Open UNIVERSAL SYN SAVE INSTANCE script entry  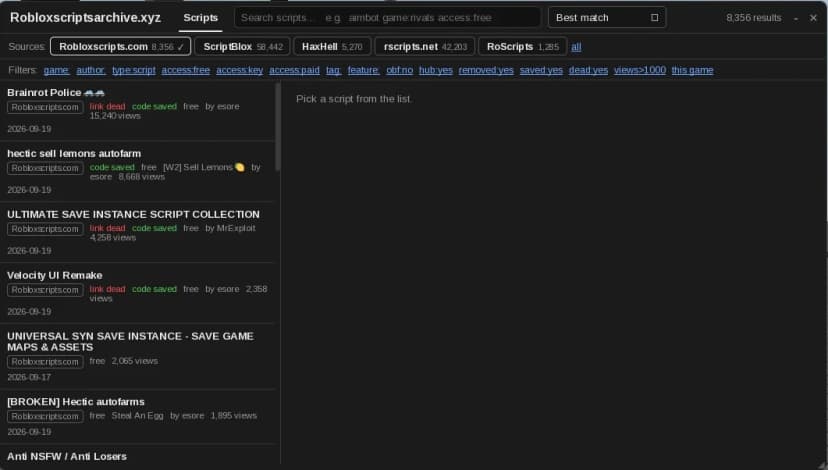[x=137, y=356]
